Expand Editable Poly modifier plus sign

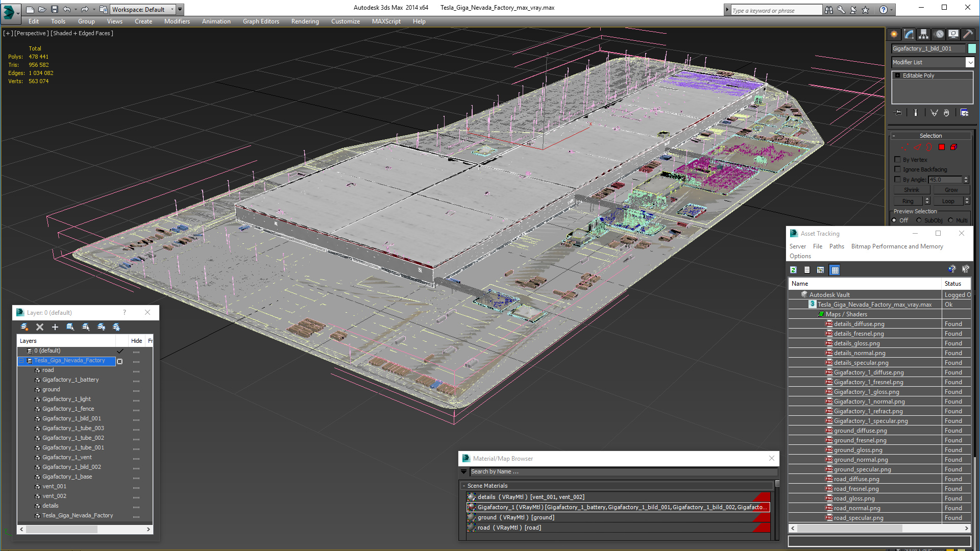[898, 76]
